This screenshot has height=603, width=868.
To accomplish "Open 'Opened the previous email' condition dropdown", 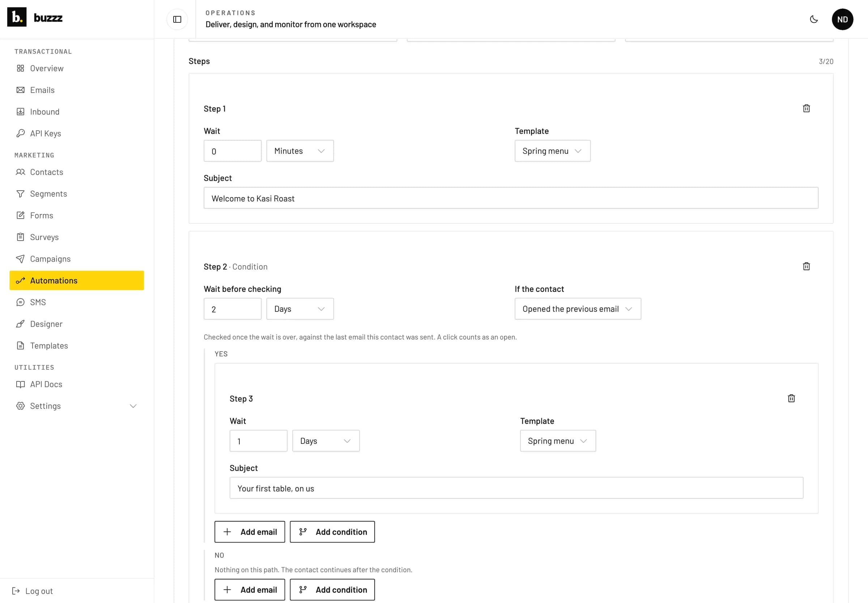I will pos(578,309).
